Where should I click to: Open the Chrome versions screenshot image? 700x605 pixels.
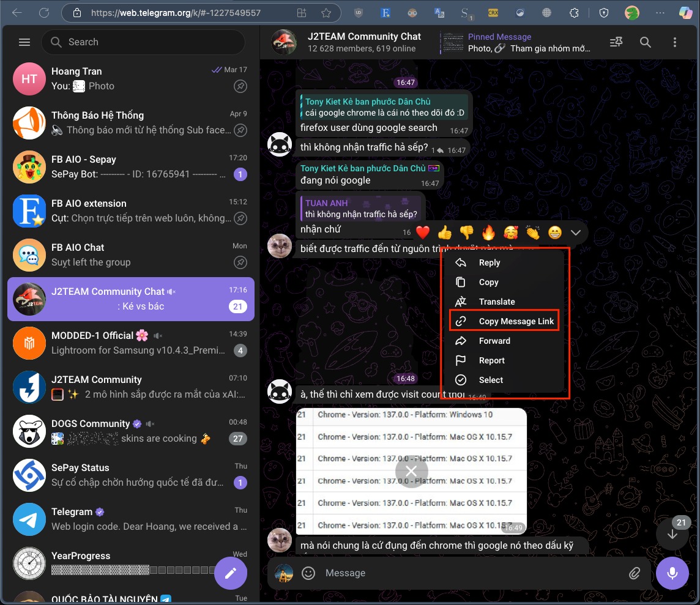click(x=411, y=471)
